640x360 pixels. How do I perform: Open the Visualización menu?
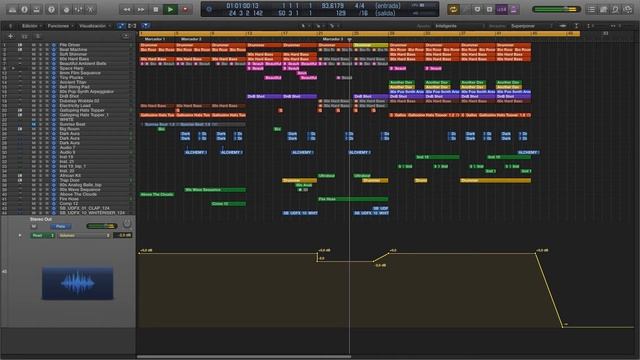tap(94, 26)
